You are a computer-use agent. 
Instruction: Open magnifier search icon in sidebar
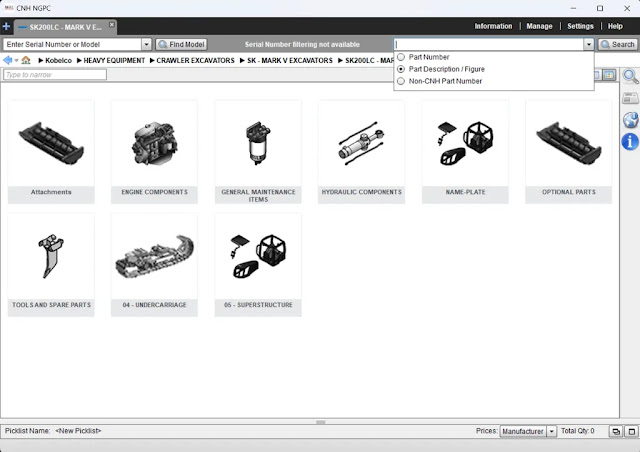coord(630,76)
